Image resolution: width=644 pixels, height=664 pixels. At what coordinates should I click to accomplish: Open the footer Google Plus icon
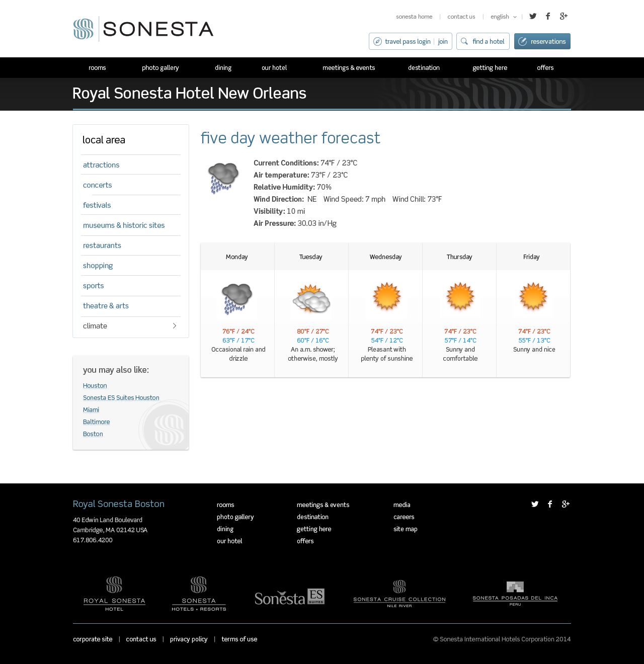[x=566, y=504]
